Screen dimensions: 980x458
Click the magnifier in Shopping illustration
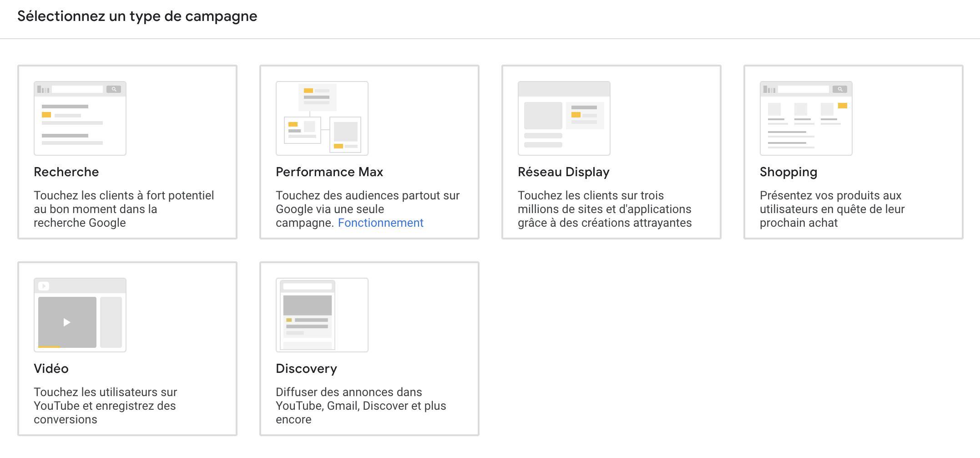(x=839, y=89)
